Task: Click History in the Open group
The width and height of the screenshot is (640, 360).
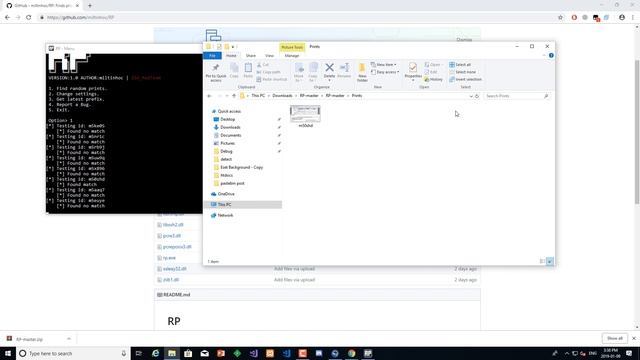Action: click(x=433, y=79)
